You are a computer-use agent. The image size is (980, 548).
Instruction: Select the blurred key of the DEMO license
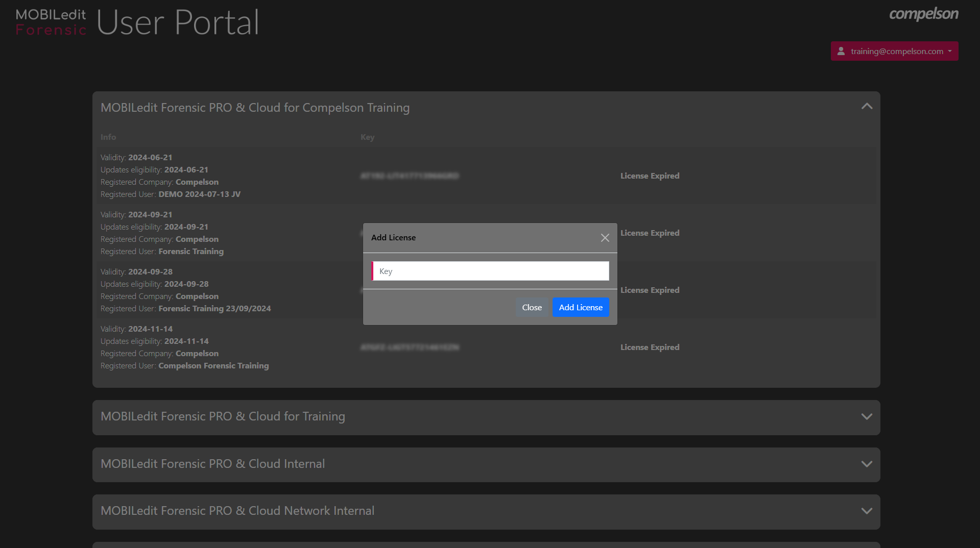[409, 176]
